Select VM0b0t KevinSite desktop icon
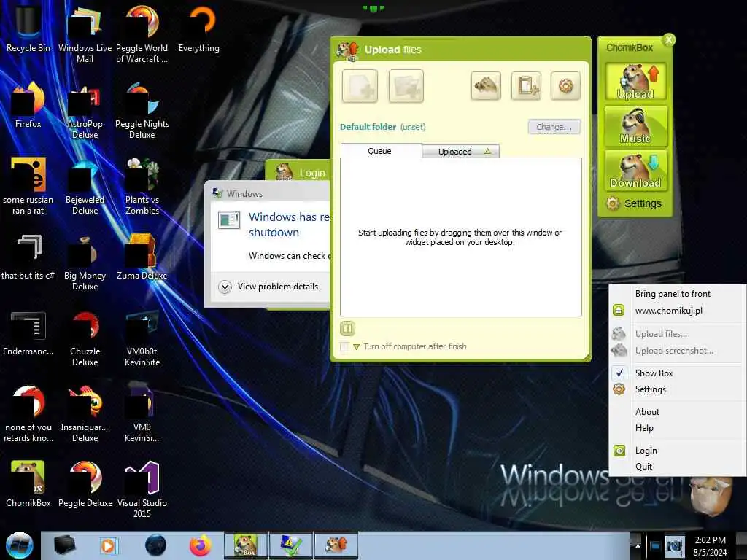747x560 pixels. tap(142, 338)
